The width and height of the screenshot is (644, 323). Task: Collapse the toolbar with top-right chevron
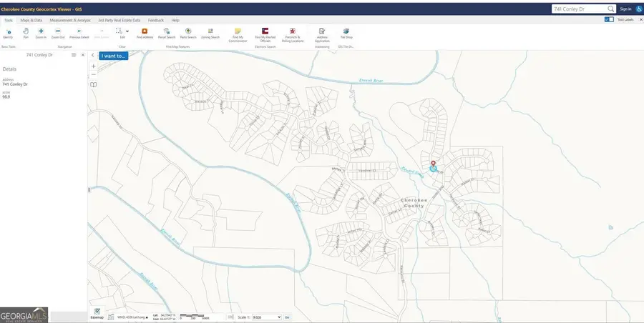pos(641,20)
